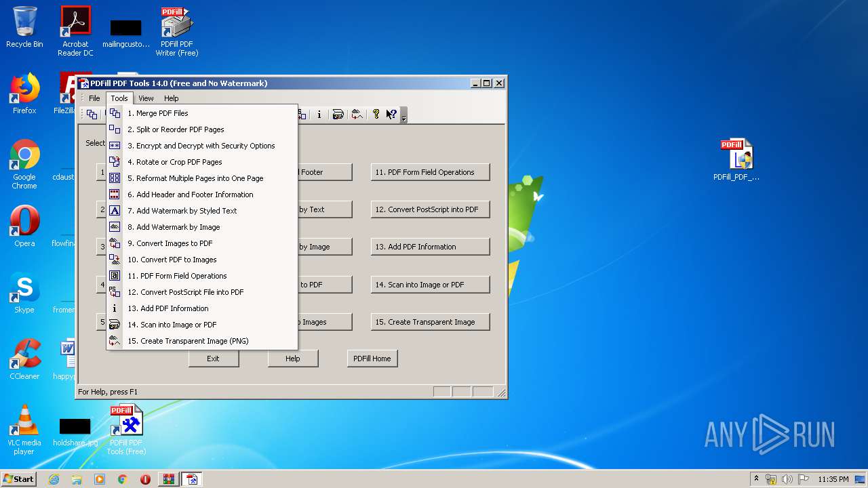Viewport: 868px width, 488px height.
Task: Select the Firefox desktop shortcut
Action: pyautogui.click(x=24, y=94)
